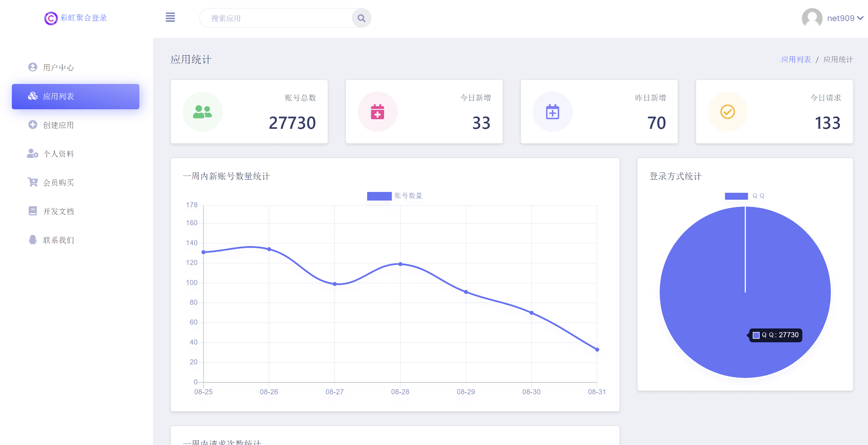The width and height of the screenshot is (868, 445).
Task: Click the calendar-plus icon in 昨日新增 card
Action: click(x=552, y=112)
